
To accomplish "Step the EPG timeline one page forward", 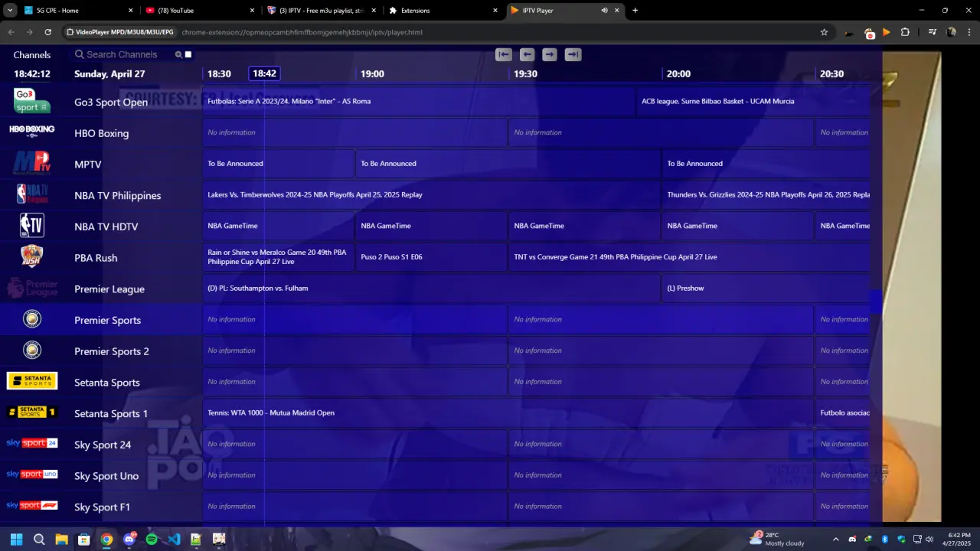I will pyautogui.click(x=550, y=54).
